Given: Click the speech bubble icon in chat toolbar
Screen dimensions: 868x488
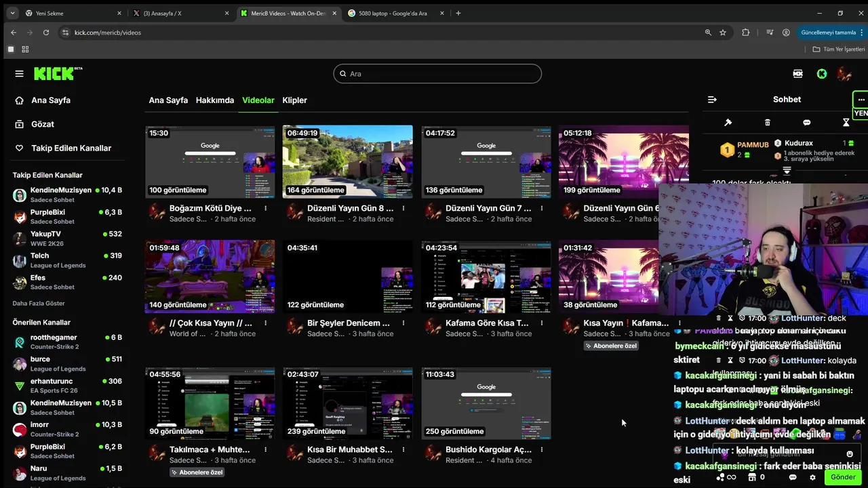Looking at the screenshot, I should (807, 123).
